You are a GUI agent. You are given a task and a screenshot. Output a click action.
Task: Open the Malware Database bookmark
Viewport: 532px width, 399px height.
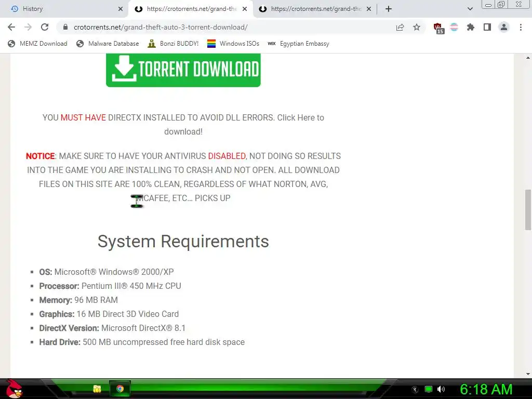(x=108, y=44)
